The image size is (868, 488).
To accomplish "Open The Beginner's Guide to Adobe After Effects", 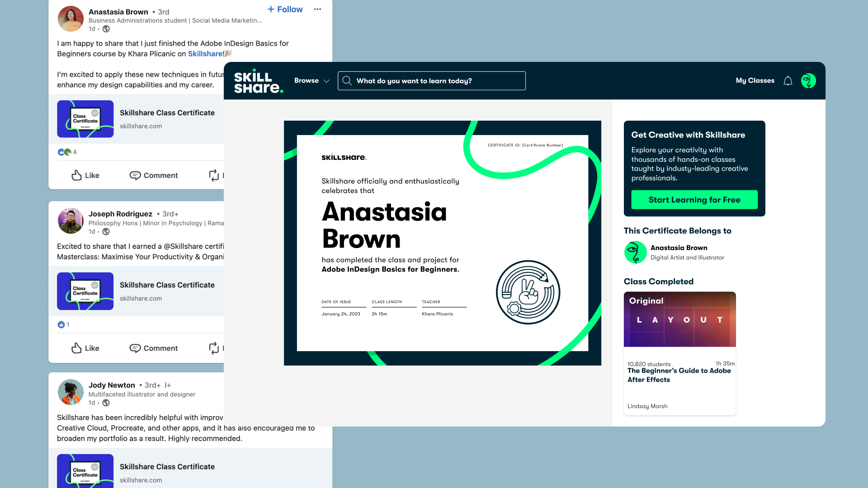I will 679,375.
